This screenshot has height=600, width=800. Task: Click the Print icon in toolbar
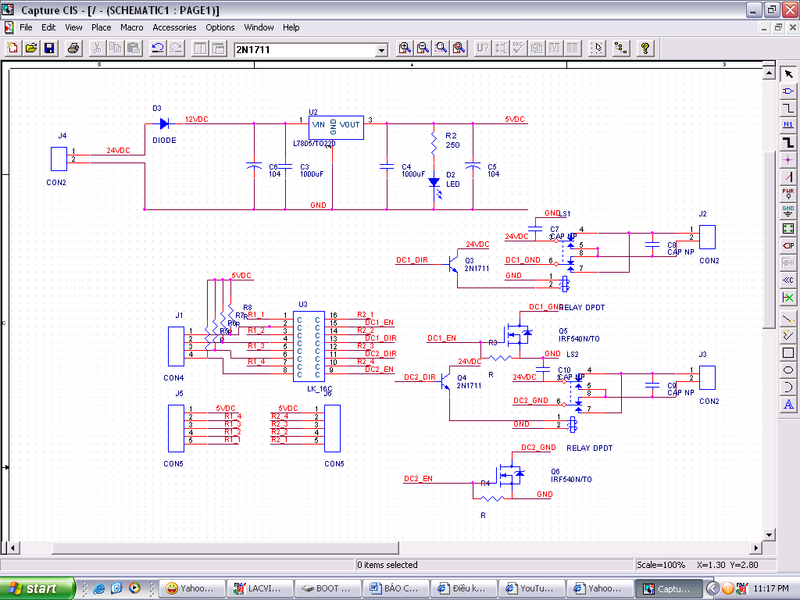[73, 48]
